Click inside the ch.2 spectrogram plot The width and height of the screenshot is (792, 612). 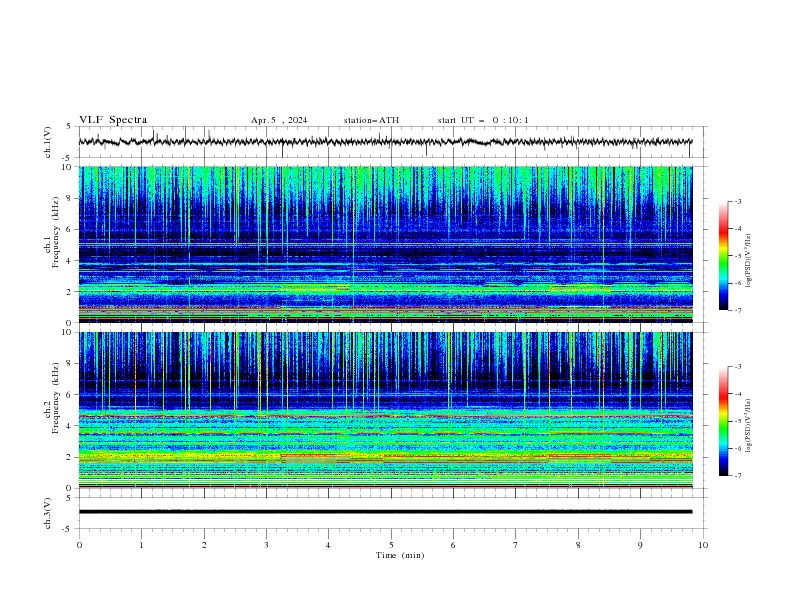[385, 410]
